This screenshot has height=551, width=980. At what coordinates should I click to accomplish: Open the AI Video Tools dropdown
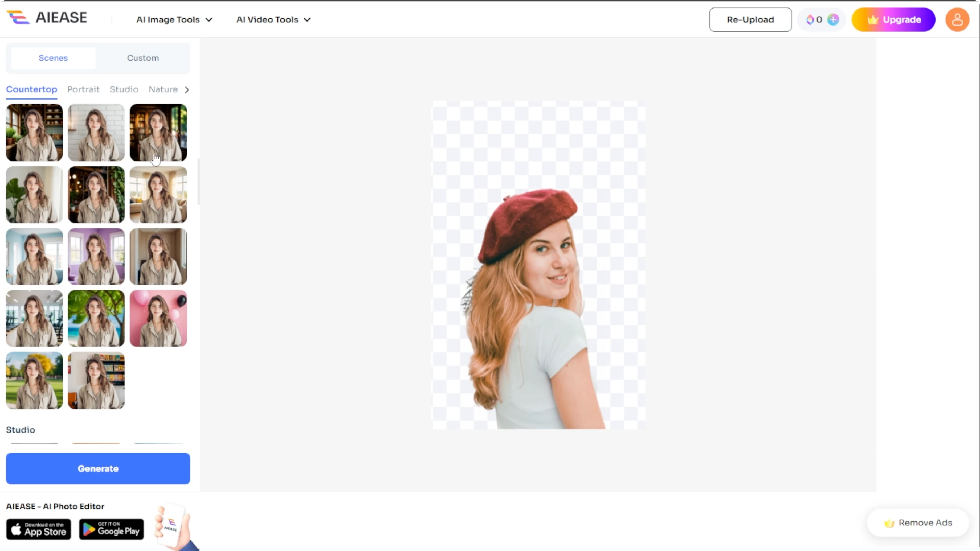pyautogui.click(x=273, y=19)
